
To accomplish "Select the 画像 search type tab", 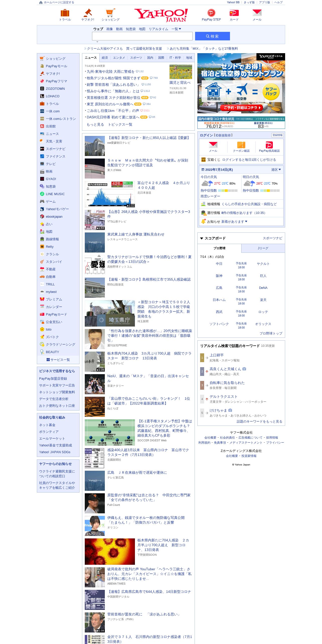I will click(110, 29).
